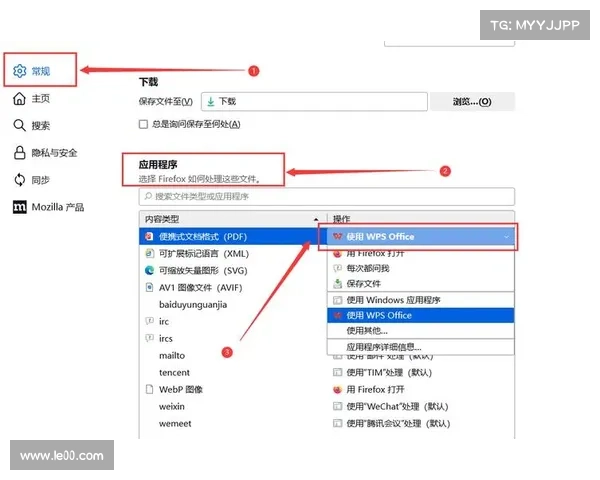
Task: Choose 保存文件 option
Action: pos(421,284)
